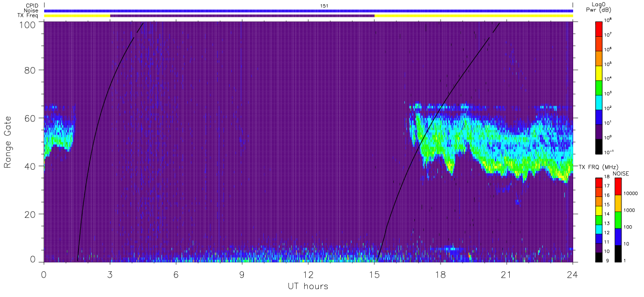Click the 18 MHz frequency legend label
This screenshot has width=644, height=297.
tap(608, 177)
